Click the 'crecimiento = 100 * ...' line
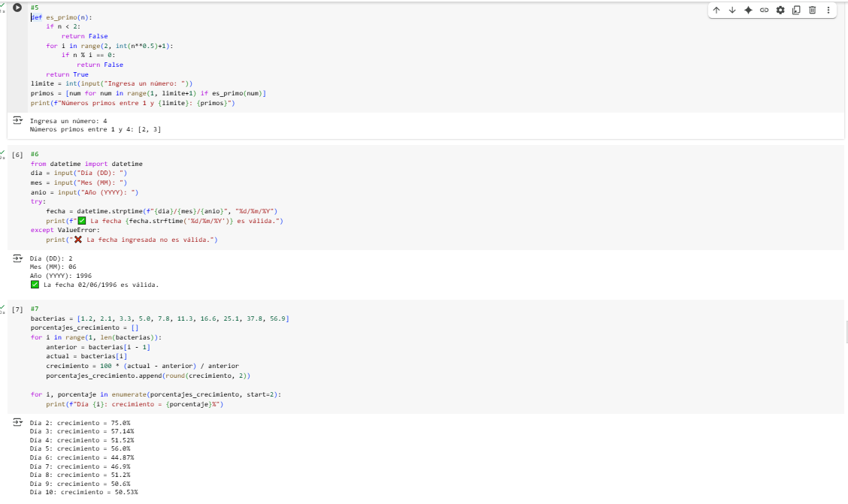This screenshot has width=848, height=504. click(142, 367)
